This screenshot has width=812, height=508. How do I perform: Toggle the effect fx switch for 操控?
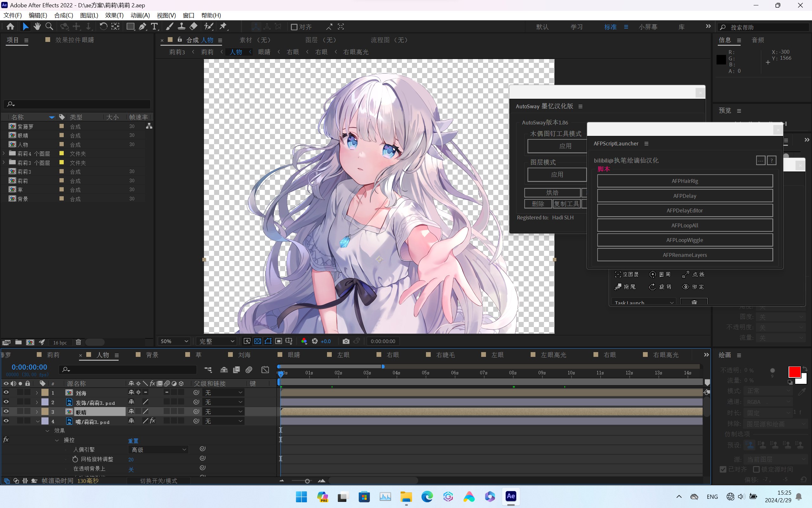pos(6,440)
